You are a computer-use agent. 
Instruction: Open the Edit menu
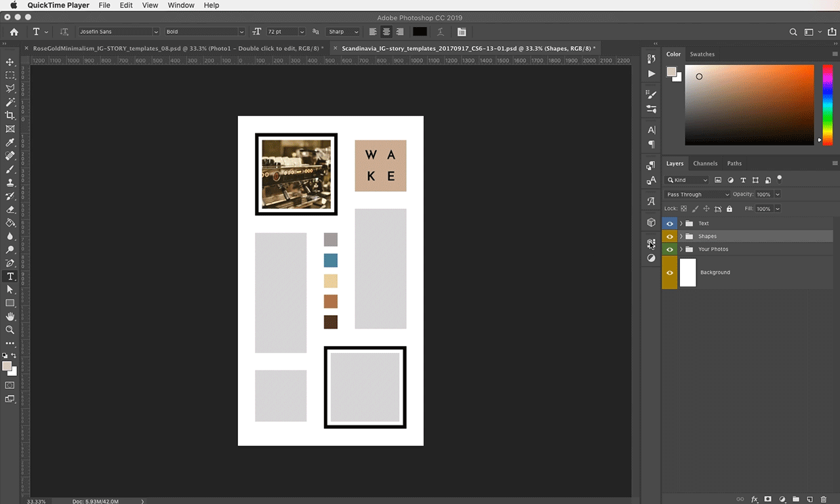(126, 5)
